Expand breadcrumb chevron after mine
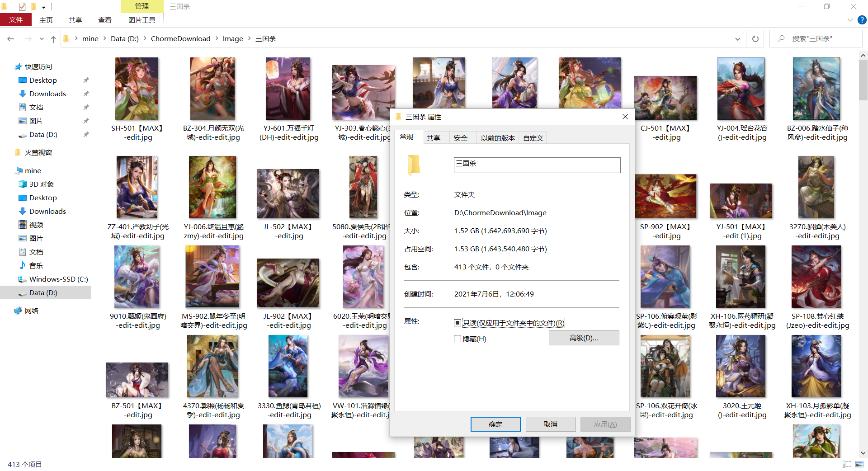868x471 pixels. 104,38
